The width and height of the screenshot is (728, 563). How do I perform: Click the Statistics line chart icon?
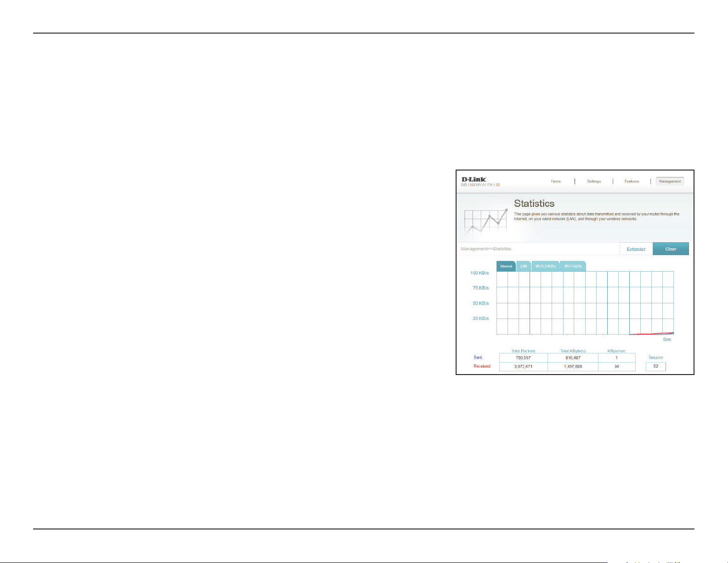pyautogui.click(x=485, y=222)
